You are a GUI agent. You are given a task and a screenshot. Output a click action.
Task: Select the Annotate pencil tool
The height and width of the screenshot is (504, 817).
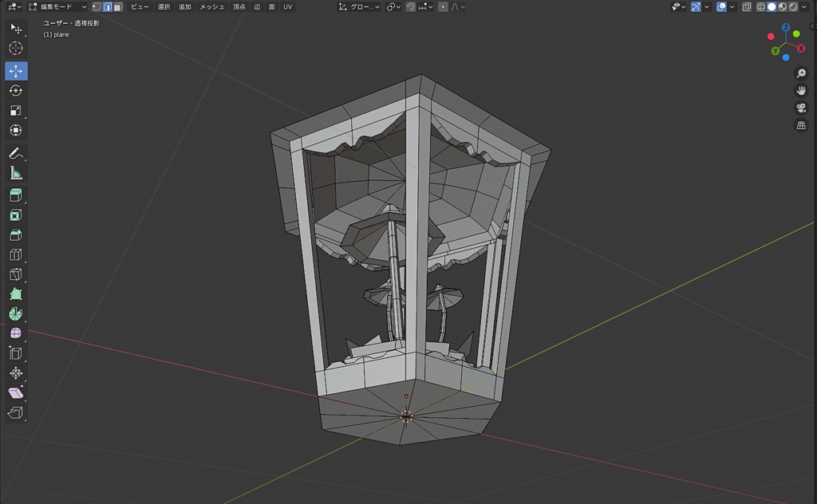(x=16, y=154)
